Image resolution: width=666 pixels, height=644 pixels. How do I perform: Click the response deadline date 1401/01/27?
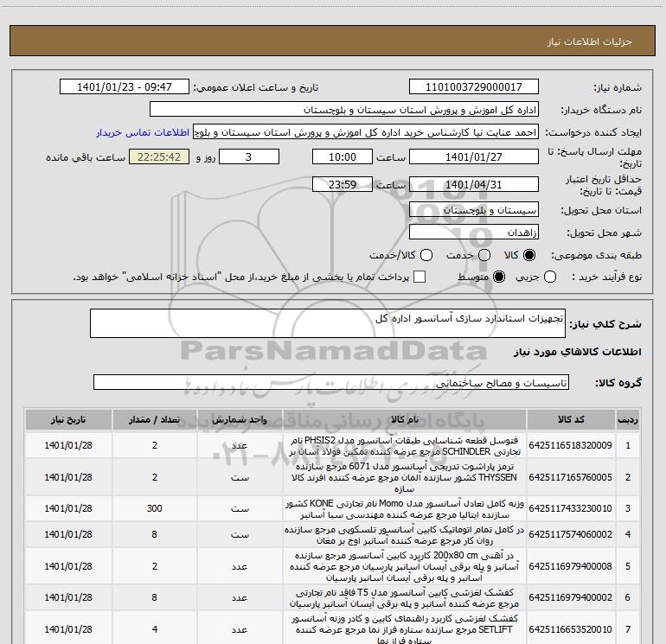click(x=474, y=157)
